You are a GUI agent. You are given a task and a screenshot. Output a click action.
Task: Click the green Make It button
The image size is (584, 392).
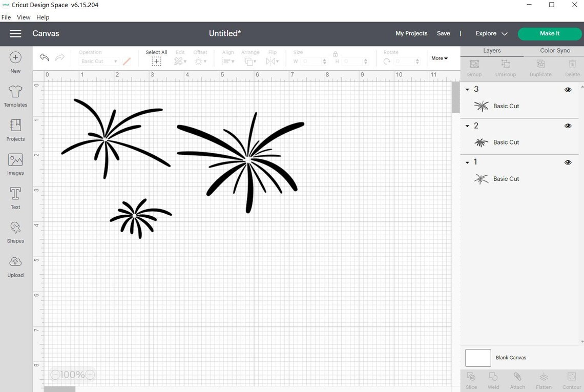(550, 33)
